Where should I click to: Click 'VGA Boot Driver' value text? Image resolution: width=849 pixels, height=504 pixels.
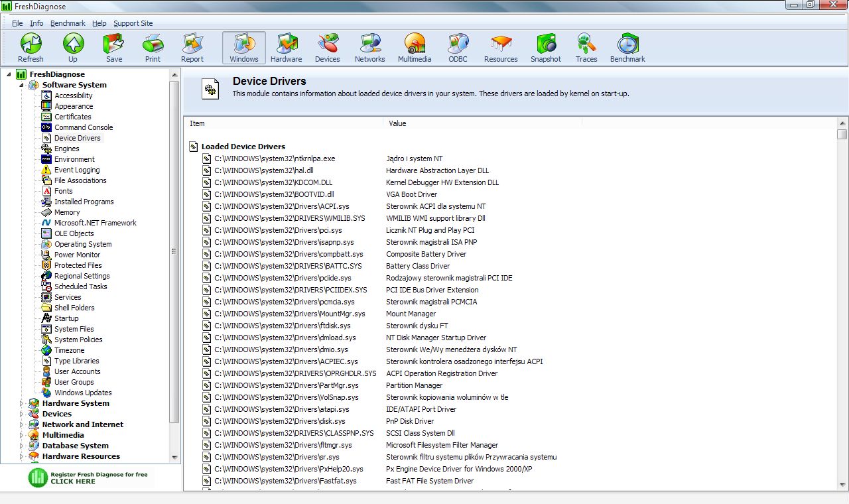[412, 194]
